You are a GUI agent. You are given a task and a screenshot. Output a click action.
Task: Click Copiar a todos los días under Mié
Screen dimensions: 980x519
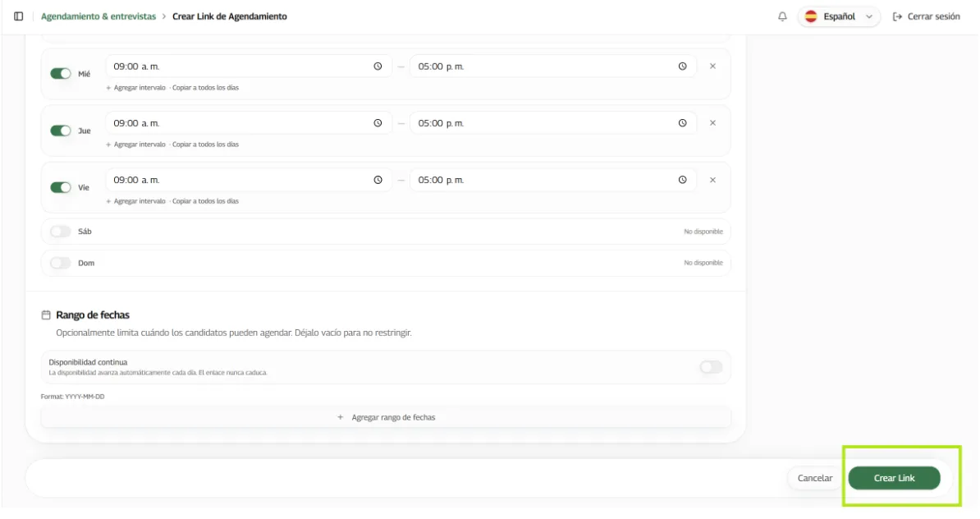click(x=206, y=88)
